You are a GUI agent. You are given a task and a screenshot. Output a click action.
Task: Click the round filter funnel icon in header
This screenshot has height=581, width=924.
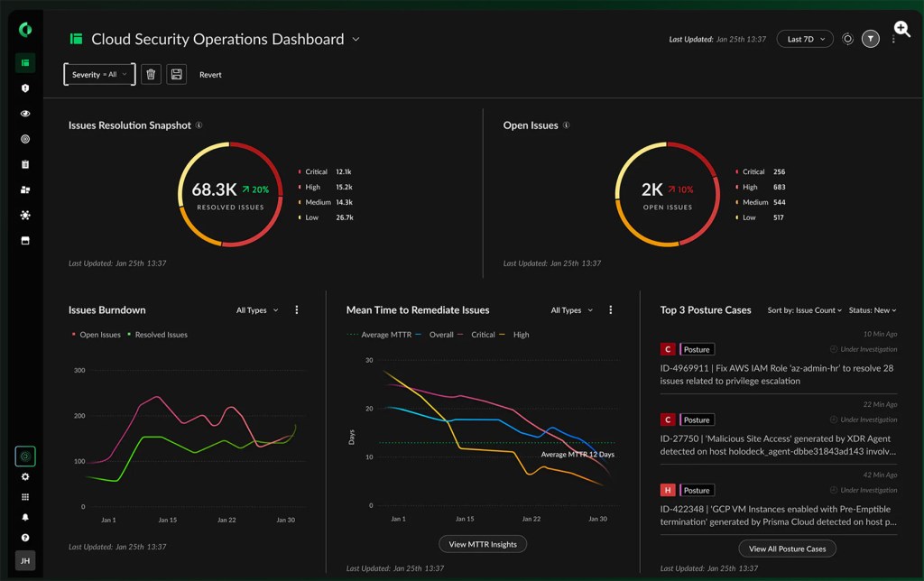tap(871, 39)
